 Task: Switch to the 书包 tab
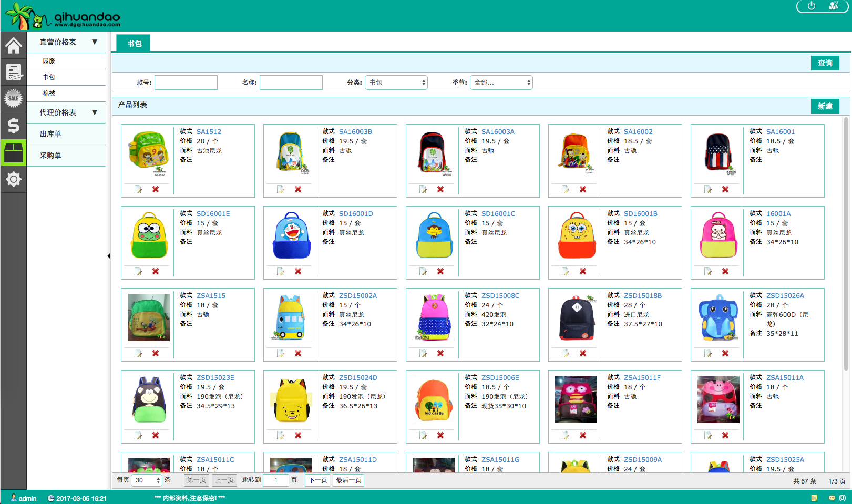[x=135, y=44]
